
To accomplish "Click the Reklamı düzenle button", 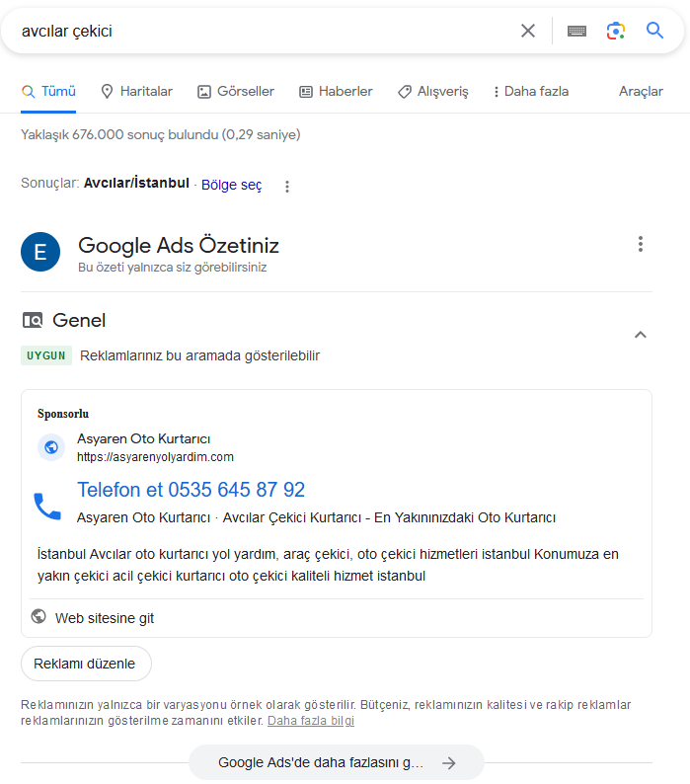I will coord(86,664).
